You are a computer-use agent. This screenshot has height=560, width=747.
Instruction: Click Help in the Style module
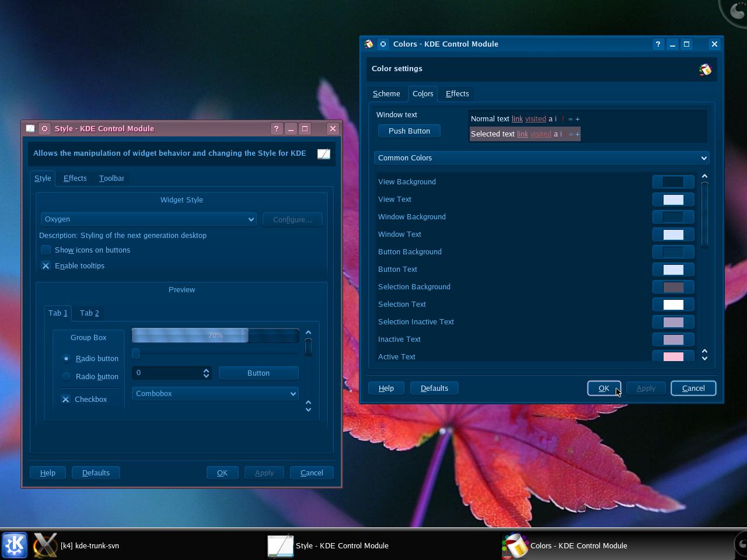48,473
